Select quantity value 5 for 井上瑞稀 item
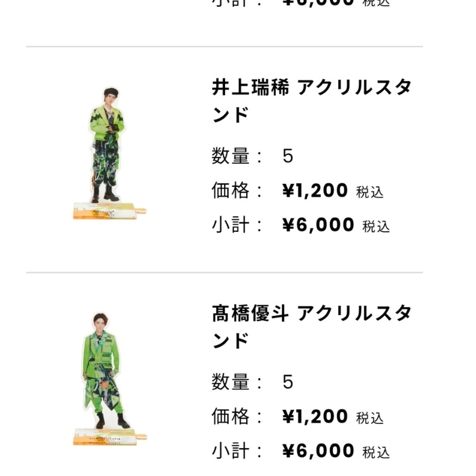This screenshot has height=476, width=476. tap(288, 156)
